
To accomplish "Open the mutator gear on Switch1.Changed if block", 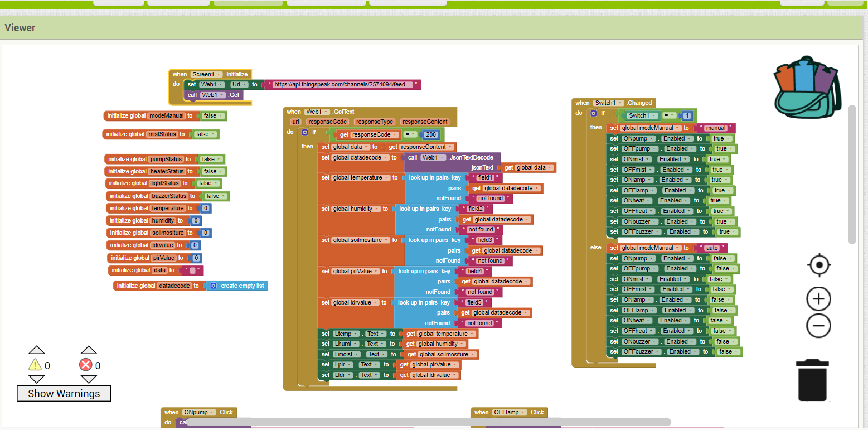I will coord(593,113).
